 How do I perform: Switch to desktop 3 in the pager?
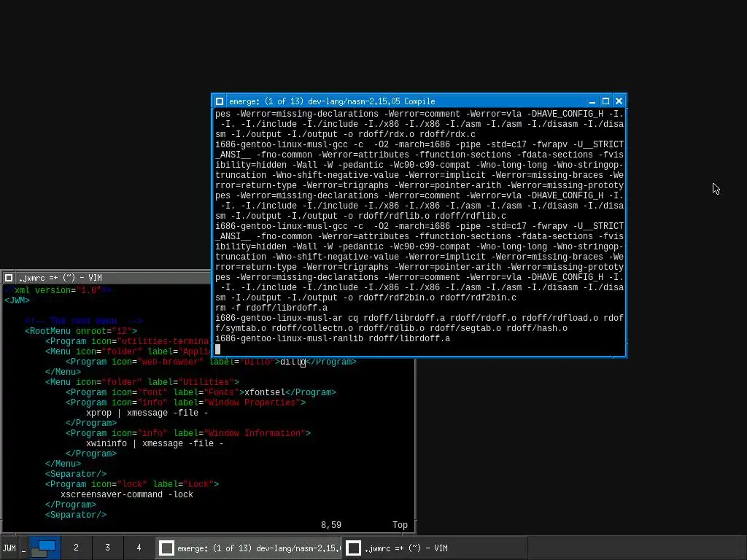pyautogui.click(x=108, y=548)
